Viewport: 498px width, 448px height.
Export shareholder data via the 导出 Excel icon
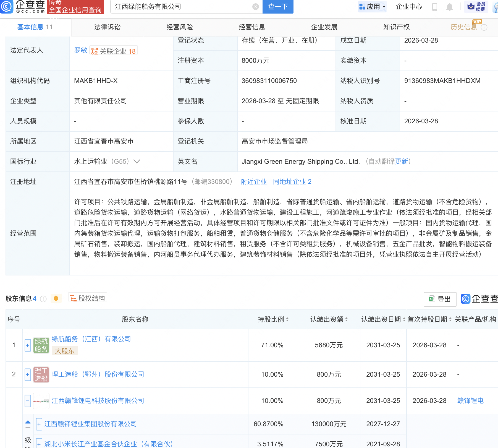pos(440,299)
